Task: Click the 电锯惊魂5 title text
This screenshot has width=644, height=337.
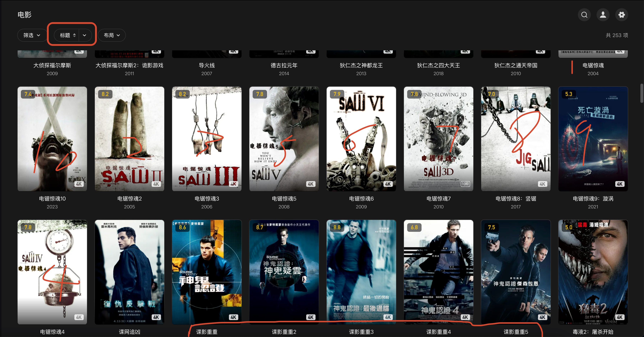Action: pyautogui.click(x=284, y=199)
